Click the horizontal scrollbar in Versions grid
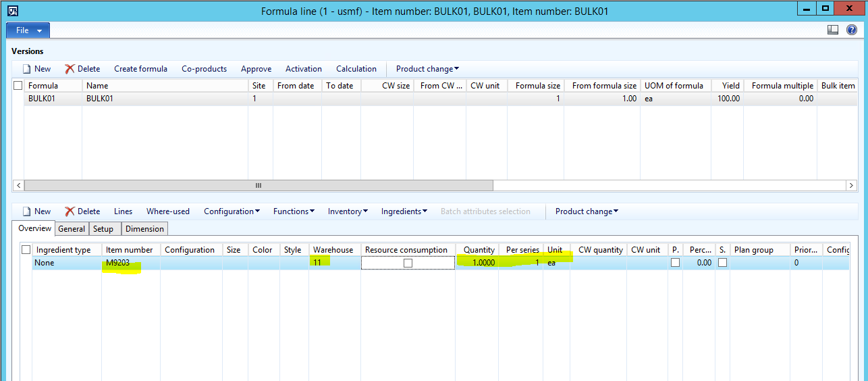This screenshot has width=868, height=381. point(259,185)
